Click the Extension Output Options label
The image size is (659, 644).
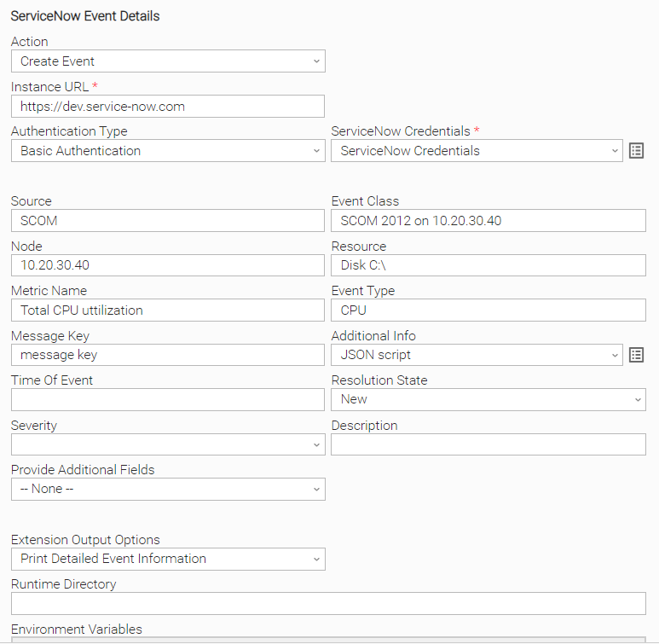tap(86, 540)
